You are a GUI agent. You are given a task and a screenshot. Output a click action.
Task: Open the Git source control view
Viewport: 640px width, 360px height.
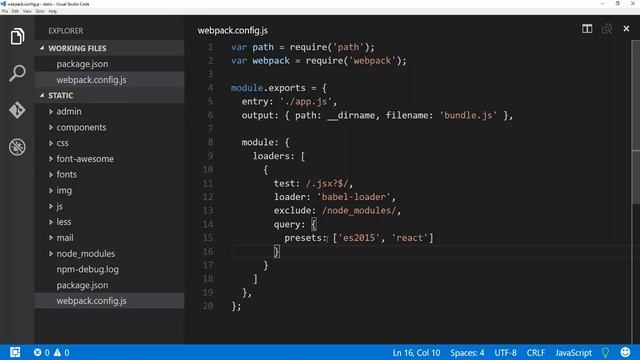coord(17,110)
